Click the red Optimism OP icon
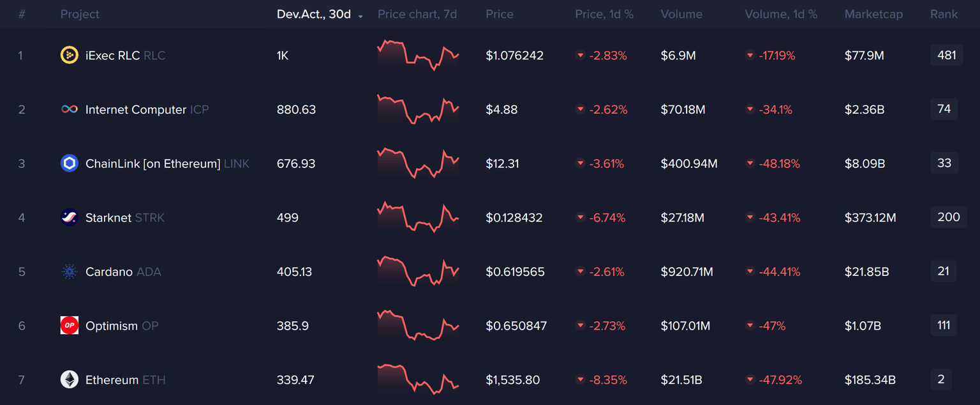Viewport: 980px width, 405px height. (x=69, y=326)
